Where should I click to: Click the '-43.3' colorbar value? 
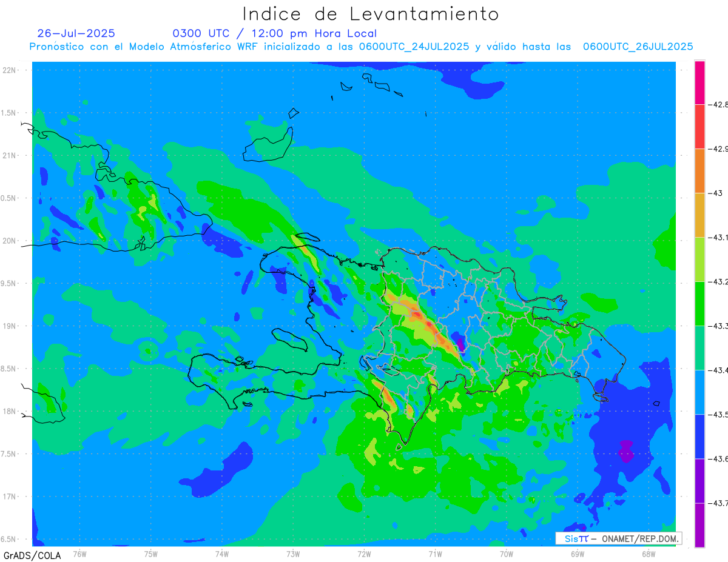(720, 326)
